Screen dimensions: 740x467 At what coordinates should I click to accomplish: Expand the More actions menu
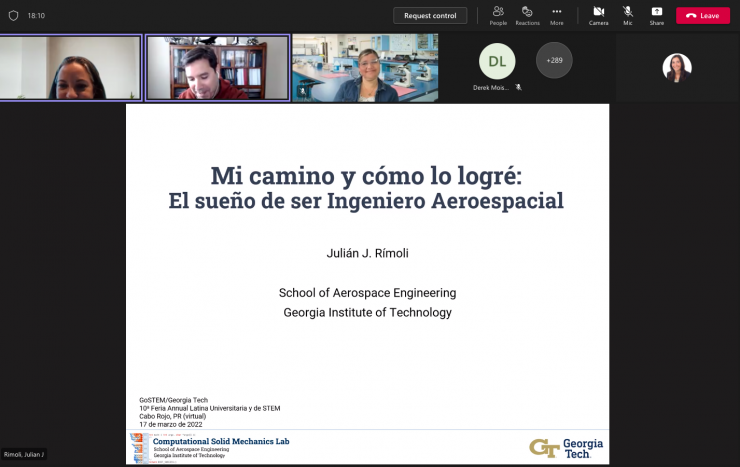click(x=557, y=14)
